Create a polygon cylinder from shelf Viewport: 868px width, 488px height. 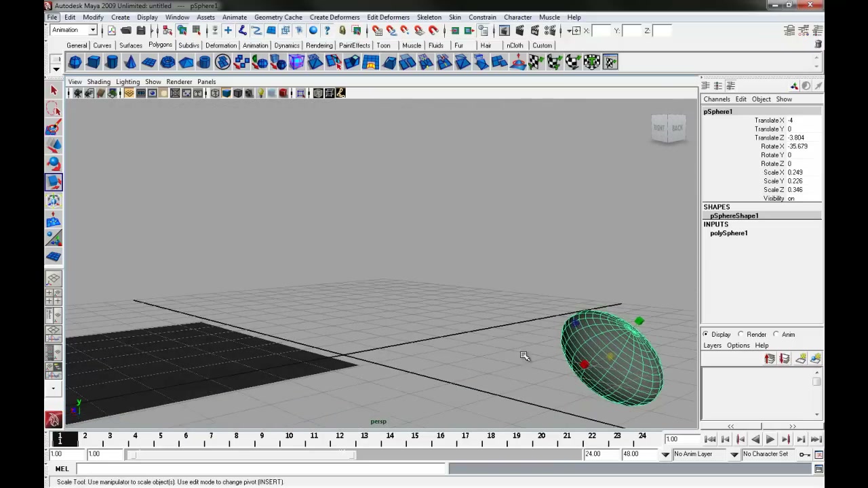coord(112,62)
